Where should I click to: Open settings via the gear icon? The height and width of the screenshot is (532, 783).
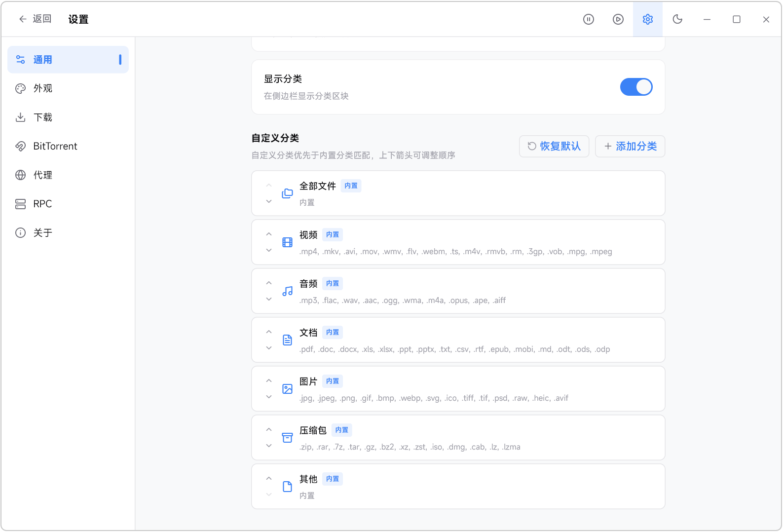648,19
